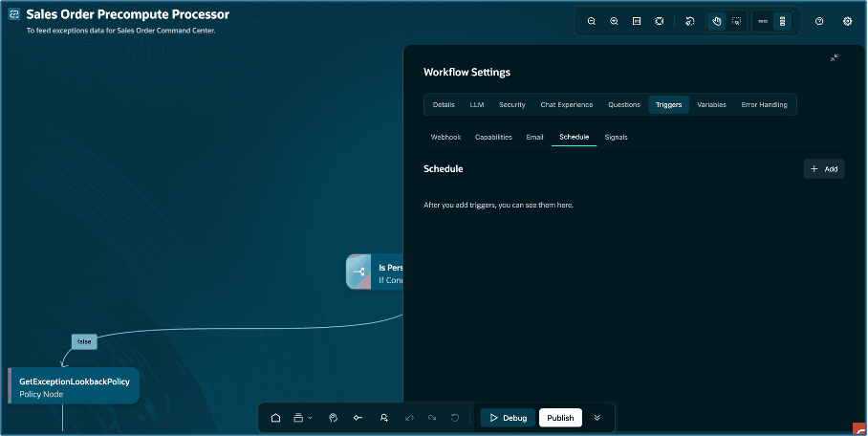The height and width of the screenshot is (436, 868).
Task: Fit the workflow to screen
Action: point(660,21)
